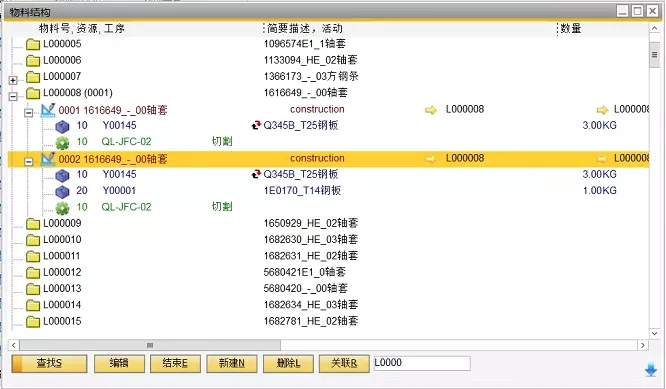
Task: Click the folder icon for L000015
Action: coord(33,321)
